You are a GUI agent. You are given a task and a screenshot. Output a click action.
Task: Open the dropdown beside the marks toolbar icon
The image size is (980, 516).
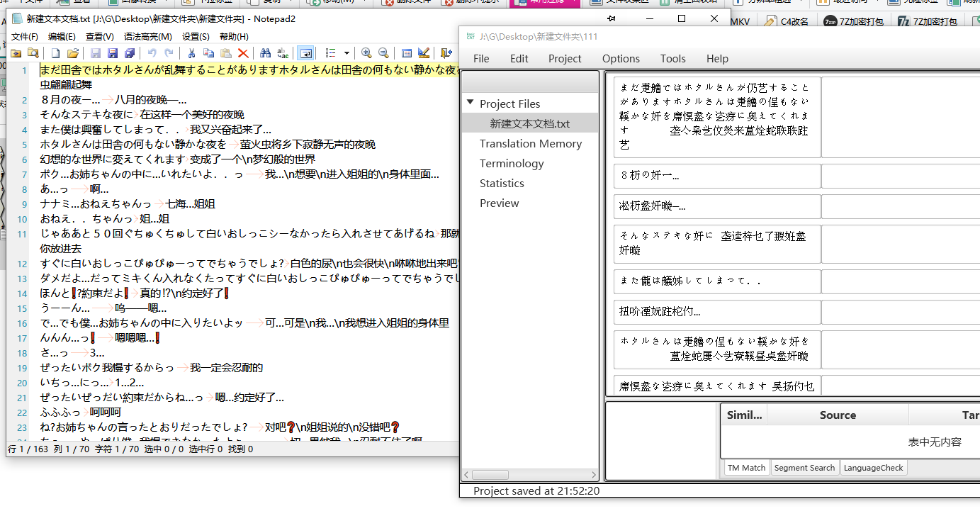347,52
